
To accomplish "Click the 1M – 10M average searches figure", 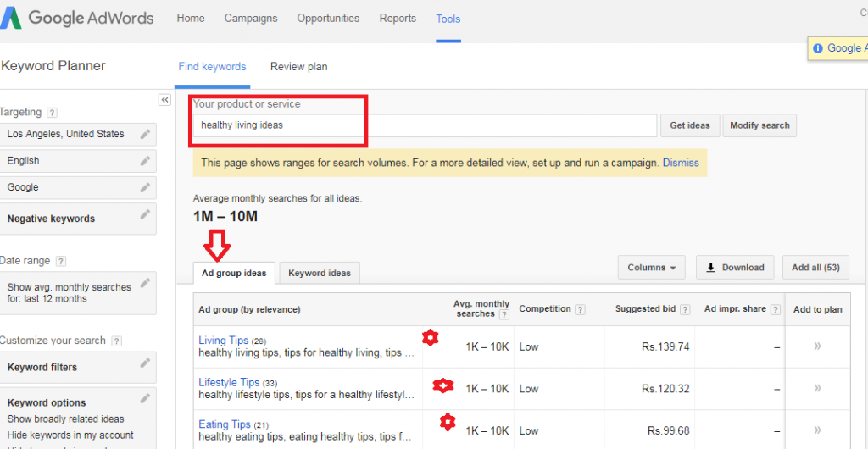I will pos(225,217).
